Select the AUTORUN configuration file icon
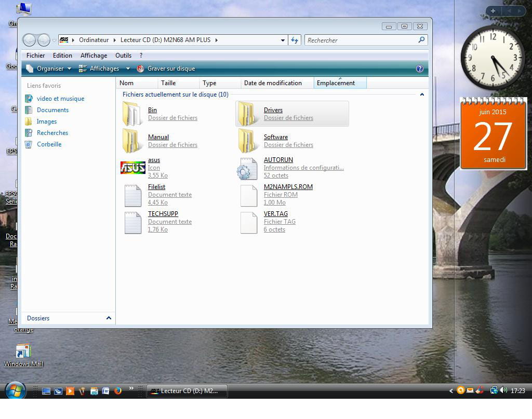The height and width of the screenshot is (419, 532). pos(247,168)
